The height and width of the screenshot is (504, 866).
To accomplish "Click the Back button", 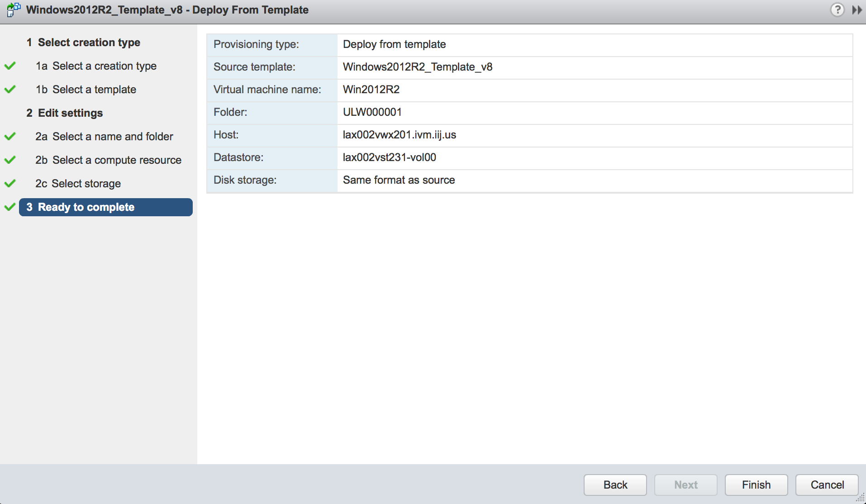I will tap(615, 485).
